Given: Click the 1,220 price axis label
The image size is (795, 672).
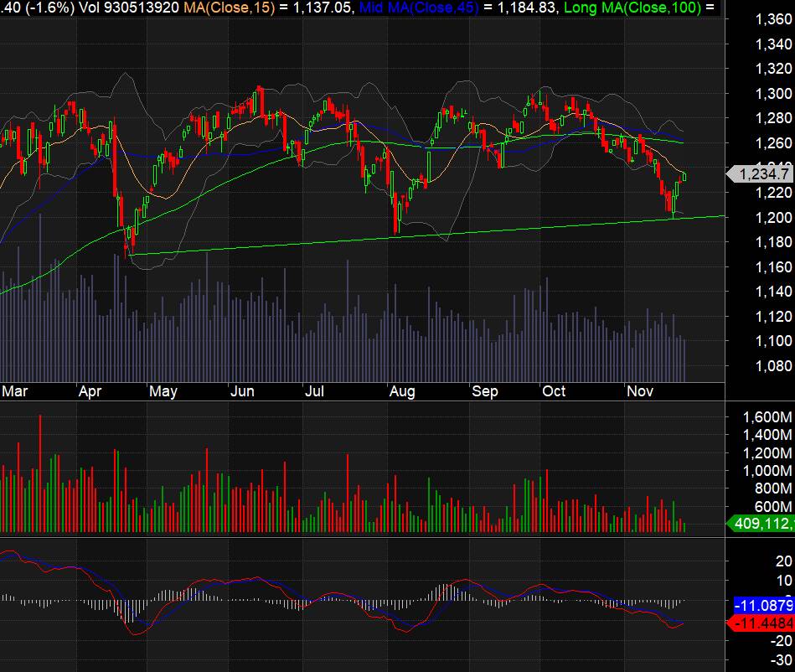Looking at the screenshot, I should tap(773, 193).
